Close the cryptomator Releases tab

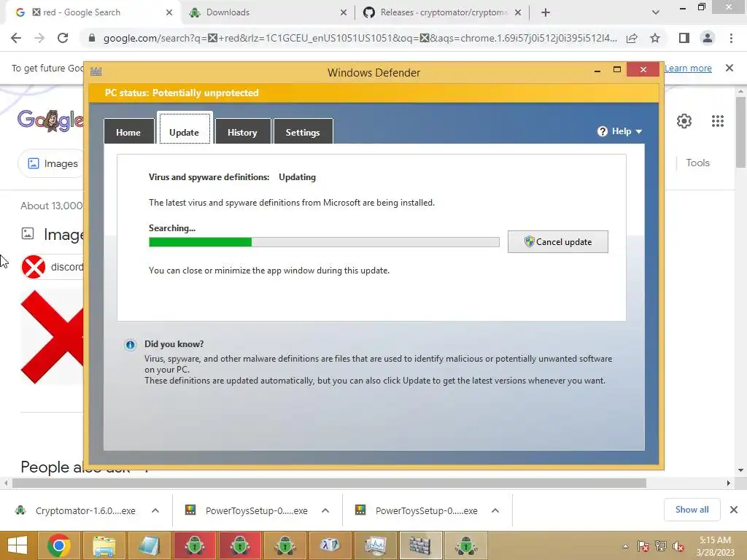tap(518, 13)
